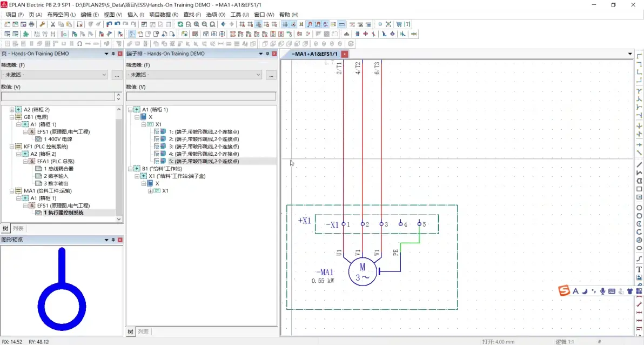Select terminal 5 in the X1 strip
The width and height of the screenshot is (644, 345).
pos(204,162)
